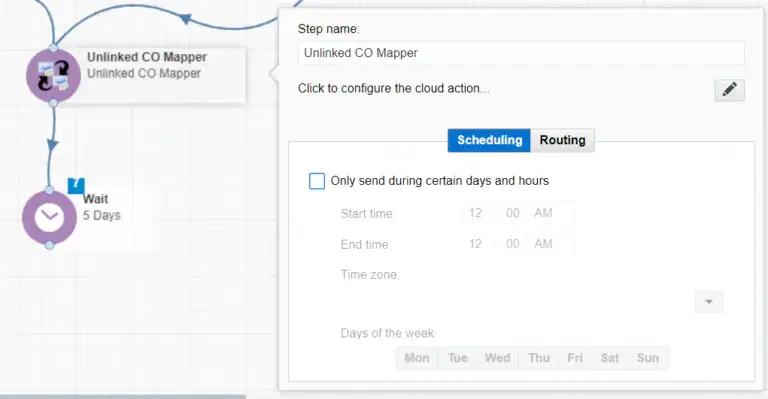Click the bottom connector of the Wait step
Viewport: 768px width, 399px height.
[x=49, y=245]
